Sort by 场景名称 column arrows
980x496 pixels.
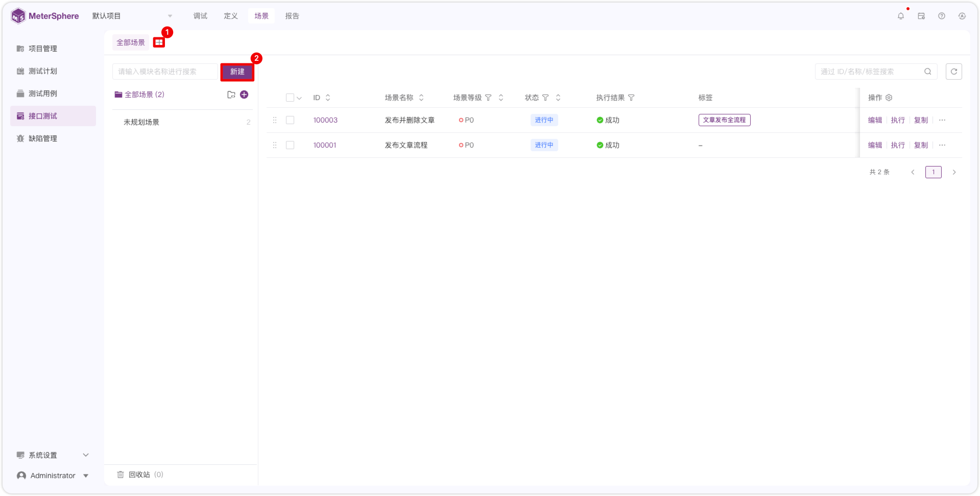(421, 98)
